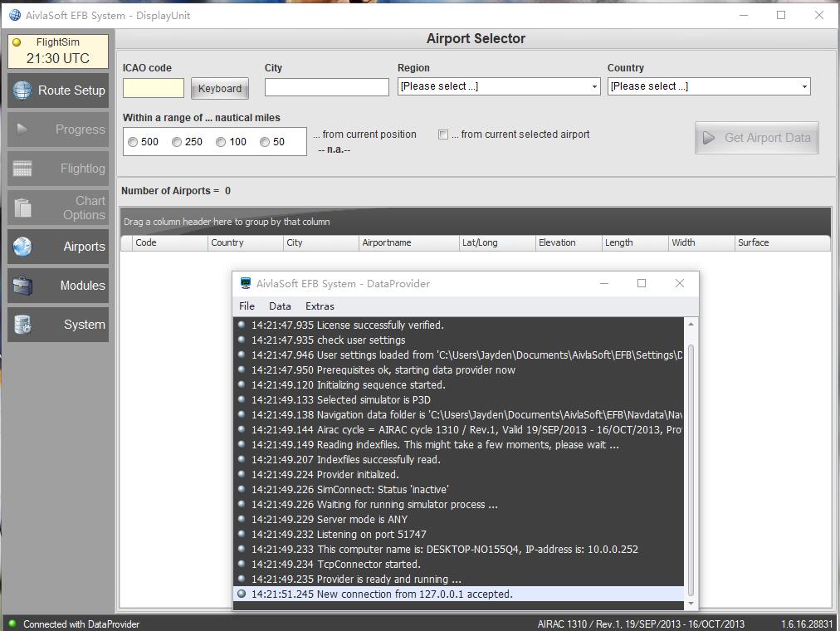
Task: Open the System page
Action: (58, 325)
